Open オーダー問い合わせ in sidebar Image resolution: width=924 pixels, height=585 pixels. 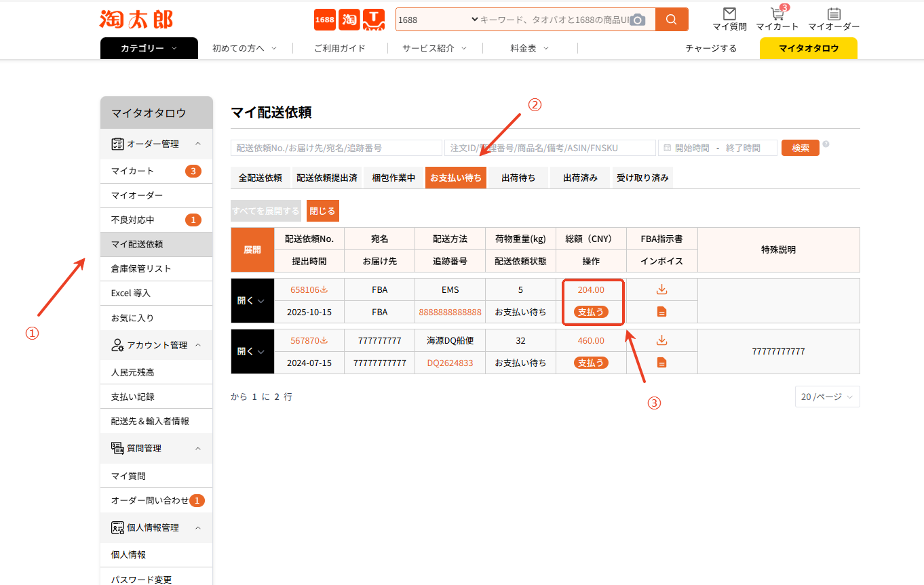pyautogui.click(x=157, y=500)
